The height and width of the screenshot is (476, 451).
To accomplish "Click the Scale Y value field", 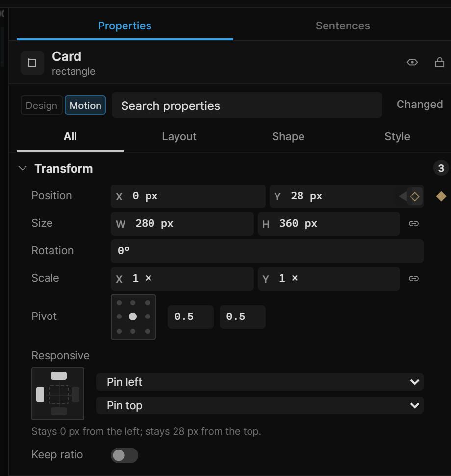I will point(329,279).
